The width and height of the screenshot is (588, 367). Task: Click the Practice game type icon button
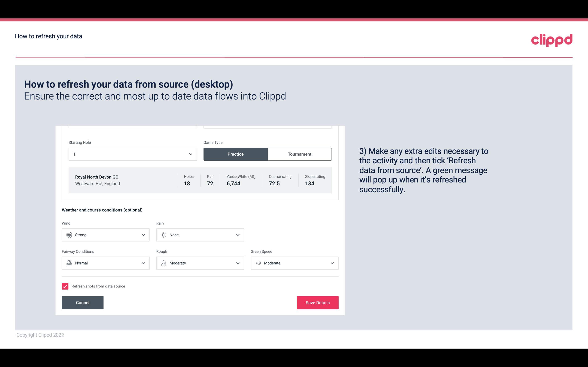(235, 154)
